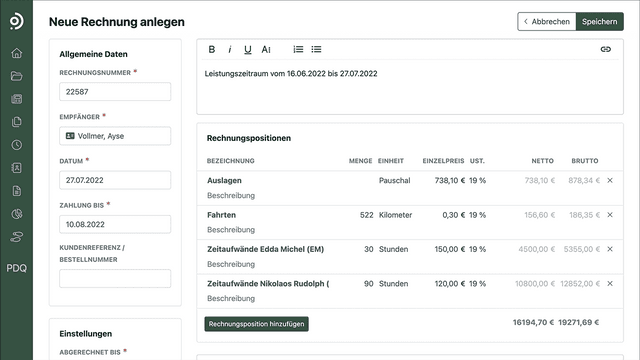
Task: Click the gross amount 12852,00 €
Action: 580,283
